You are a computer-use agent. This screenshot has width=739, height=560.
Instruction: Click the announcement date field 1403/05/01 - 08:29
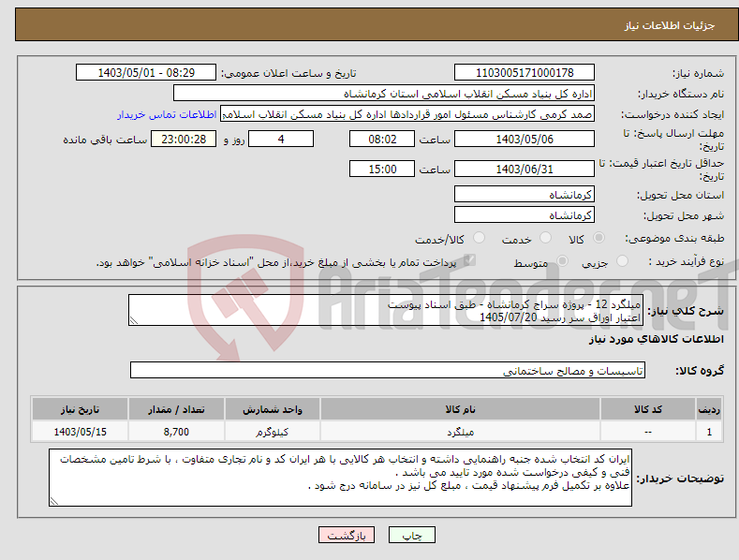click(x=145, y=73)
